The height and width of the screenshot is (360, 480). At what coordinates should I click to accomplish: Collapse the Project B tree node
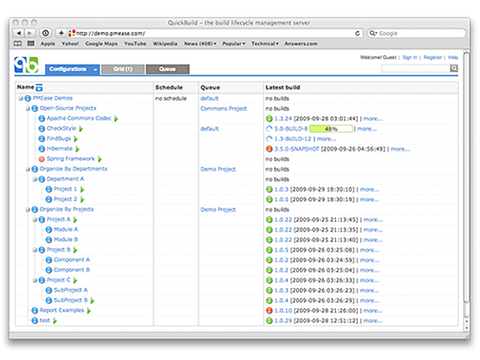coord(35,250)
